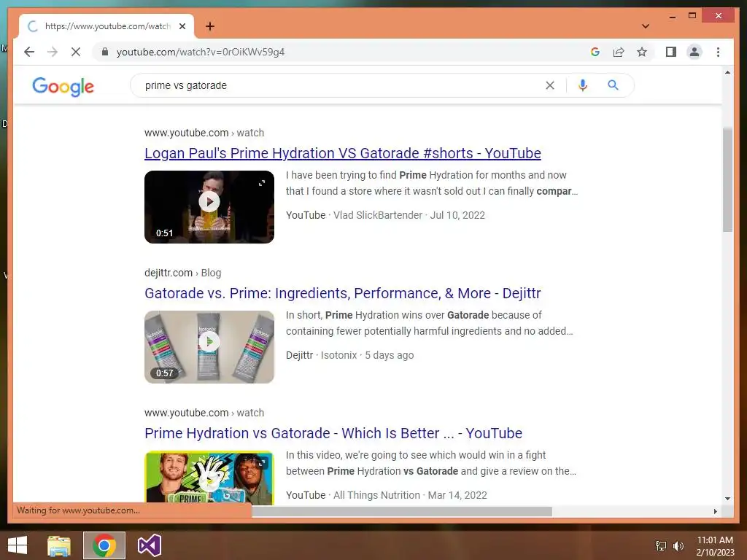
Task: Open the Chrome profile avatar menu
Action: point(694,52)
